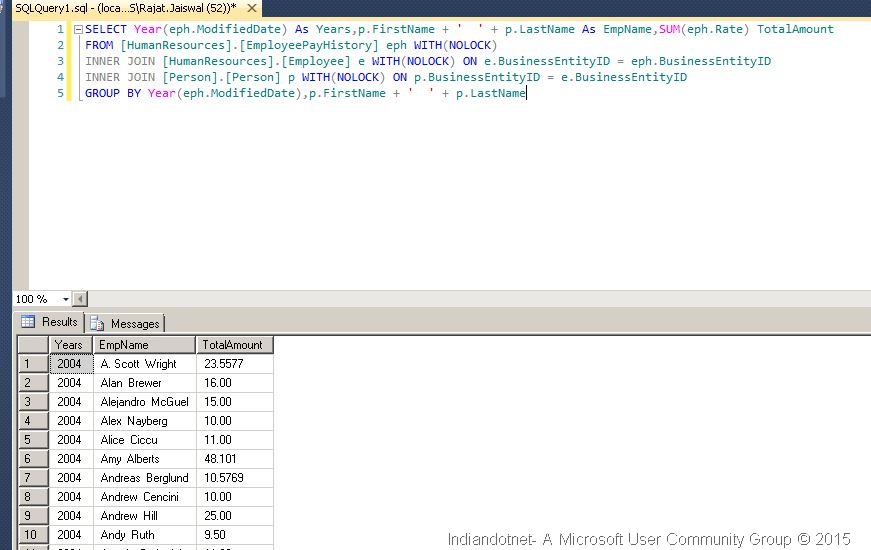This screenshot has height=550, width=871.
Task: Select row header 1
Action: 33,364
